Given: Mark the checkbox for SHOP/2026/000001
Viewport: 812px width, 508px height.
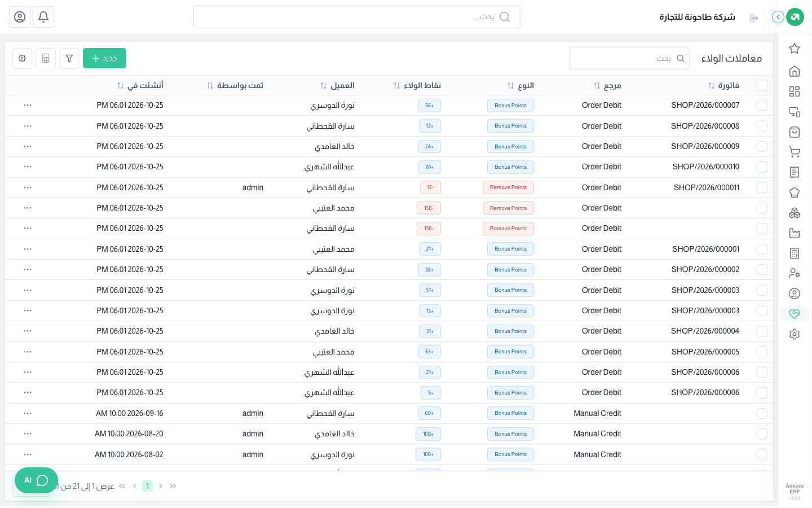Looking at the screenshot, I should click(762, 249).
